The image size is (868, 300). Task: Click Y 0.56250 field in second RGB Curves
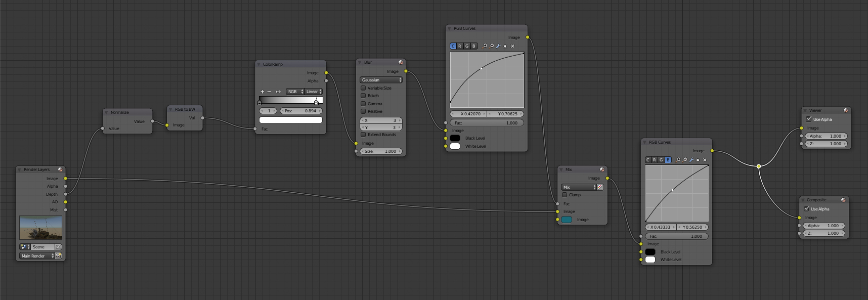coord(692,227)
